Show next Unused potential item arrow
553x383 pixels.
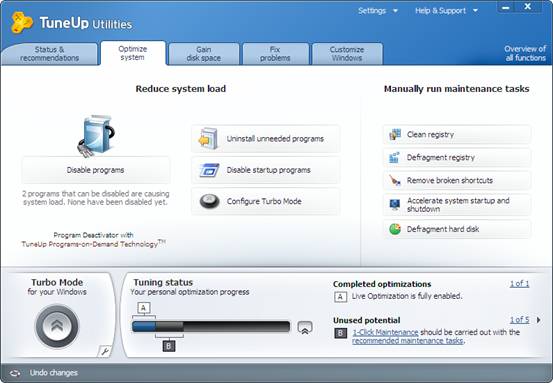point(539,320)
